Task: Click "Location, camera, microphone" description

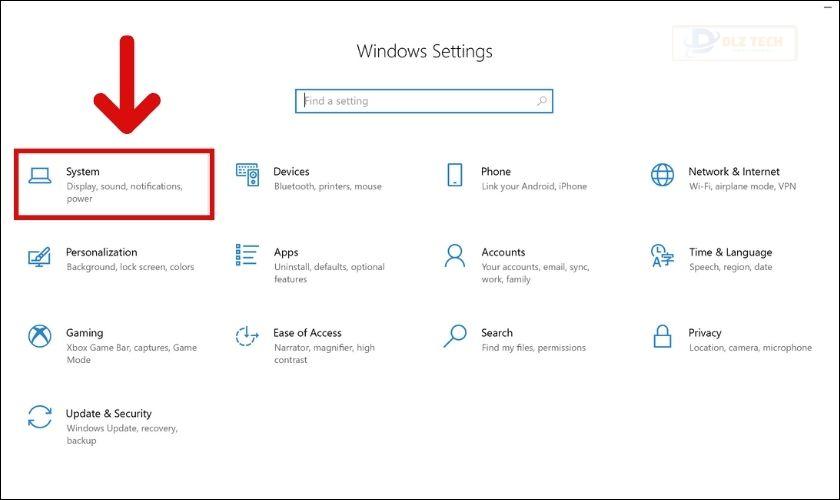Action: [x=750, y=348]
